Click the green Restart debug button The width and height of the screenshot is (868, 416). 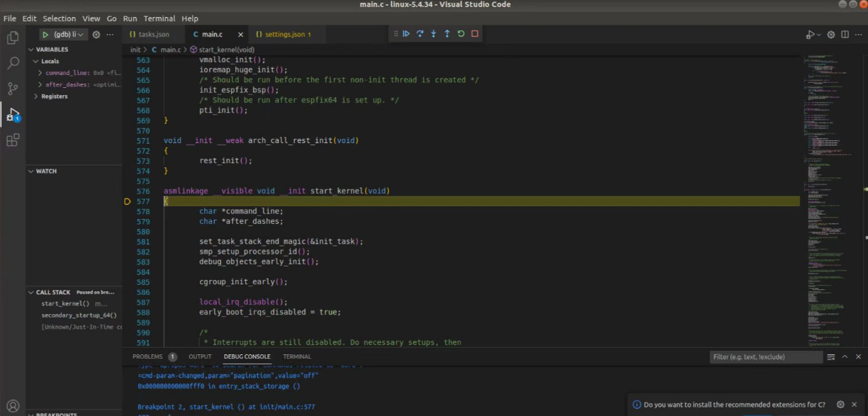pos(461,33)
